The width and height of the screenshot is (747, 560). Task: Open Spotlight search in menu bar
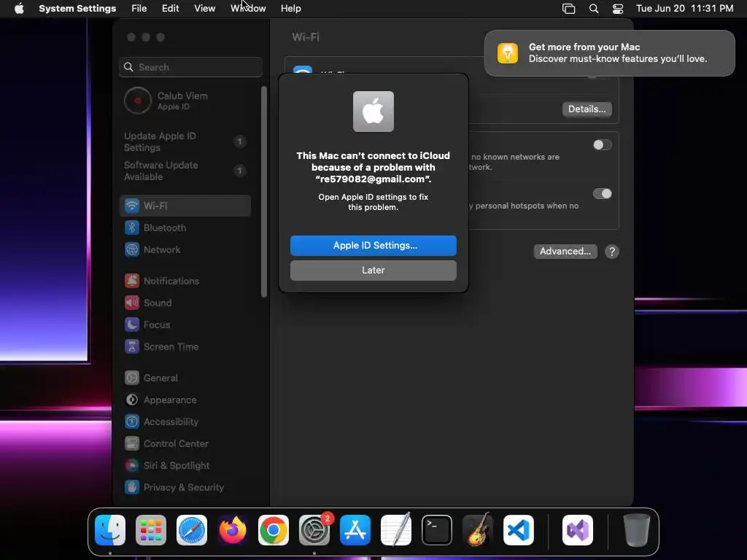coord(594,9)
